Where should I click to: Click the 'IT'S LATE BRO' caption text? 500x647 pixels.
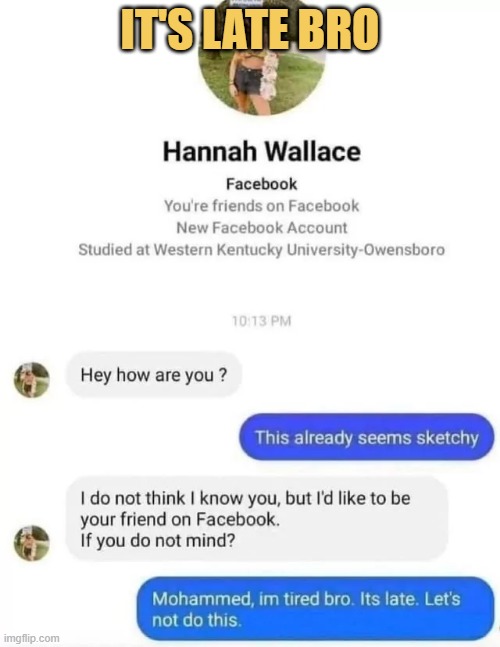pos(250,29)
